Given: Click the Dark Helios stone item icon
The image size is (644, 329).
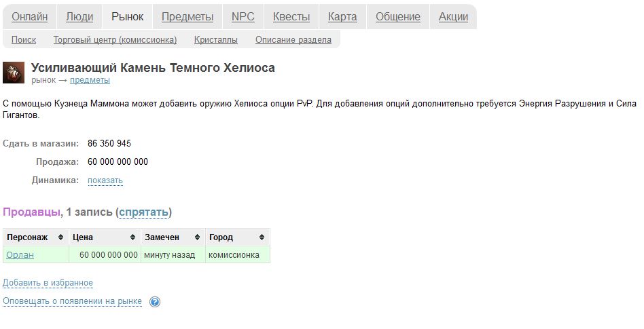Looking at the screenshot, I should point(14,73).
